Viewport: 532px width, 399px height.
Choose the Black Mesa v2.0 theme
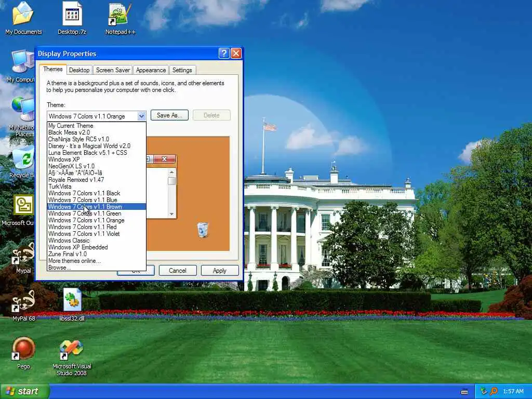(x=96, y=132)
